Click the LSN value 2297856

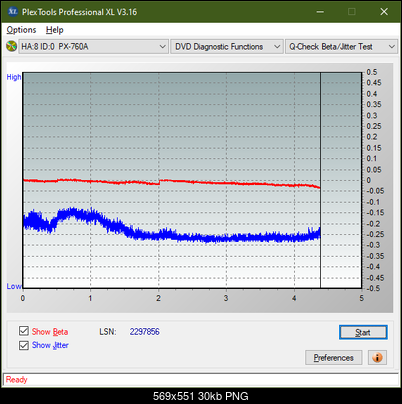(145, 332)
